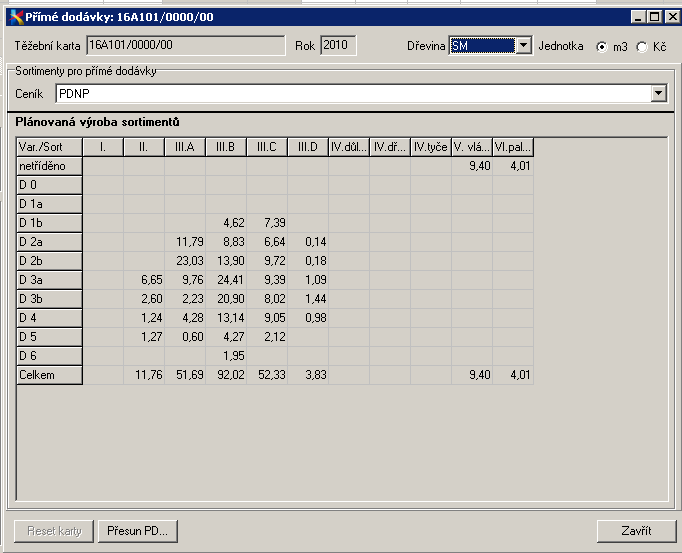
Task: Click cell 4,62 in row D 1b
Action: (x=226, y=223)
